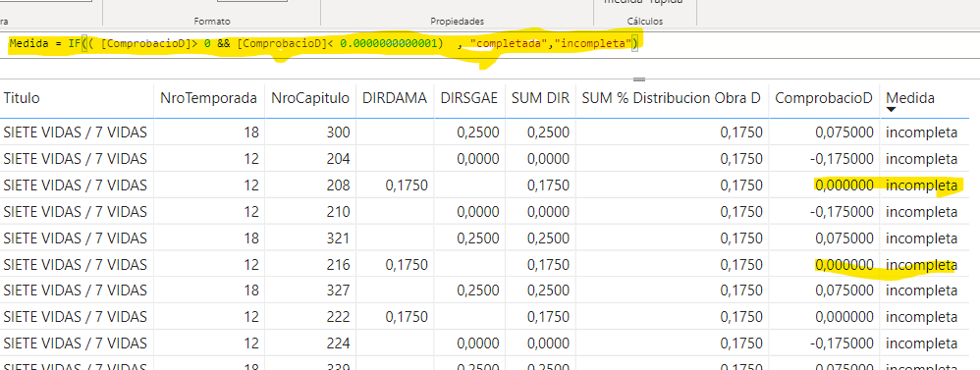Click ComprobacioD -0,175000 in row 224
The image size is (980, 370).
click(x=842, y=344)
